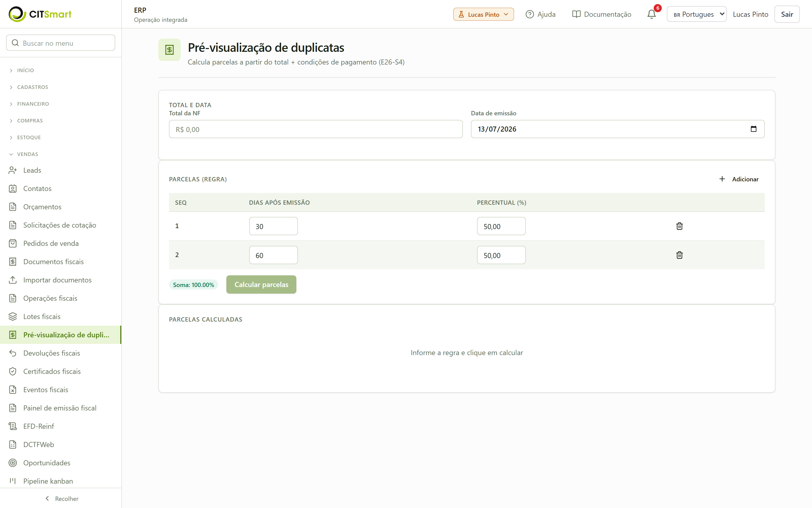
Task: Open the Portugues language selector
Action: point(697,14)
